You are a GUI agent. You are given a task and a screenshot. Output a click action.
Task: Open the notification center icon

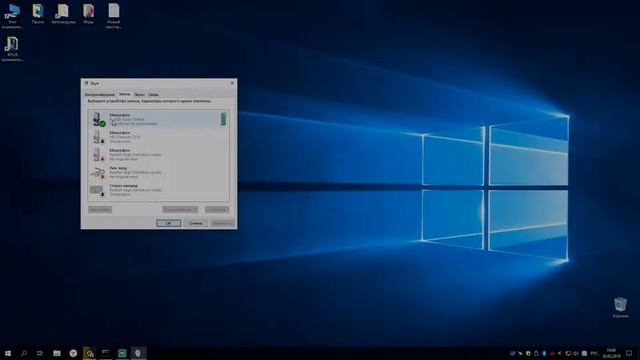pyautogui.click(x=629, y=353)
